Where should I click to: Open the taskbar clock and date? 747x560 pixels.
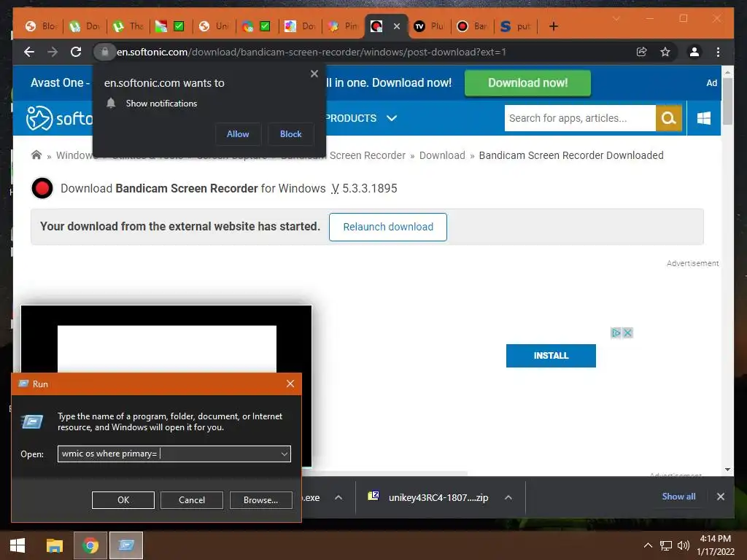tap(715, 545)
